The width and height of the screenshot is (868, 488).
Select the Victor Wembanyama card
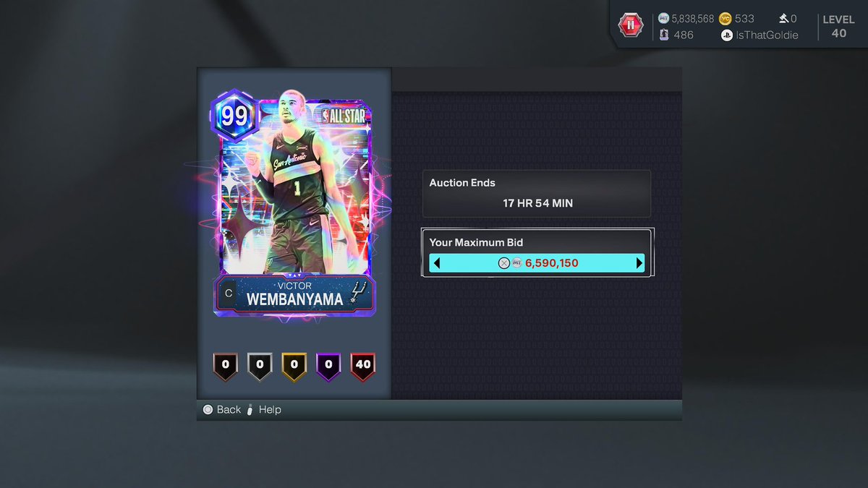coord(294,202)
